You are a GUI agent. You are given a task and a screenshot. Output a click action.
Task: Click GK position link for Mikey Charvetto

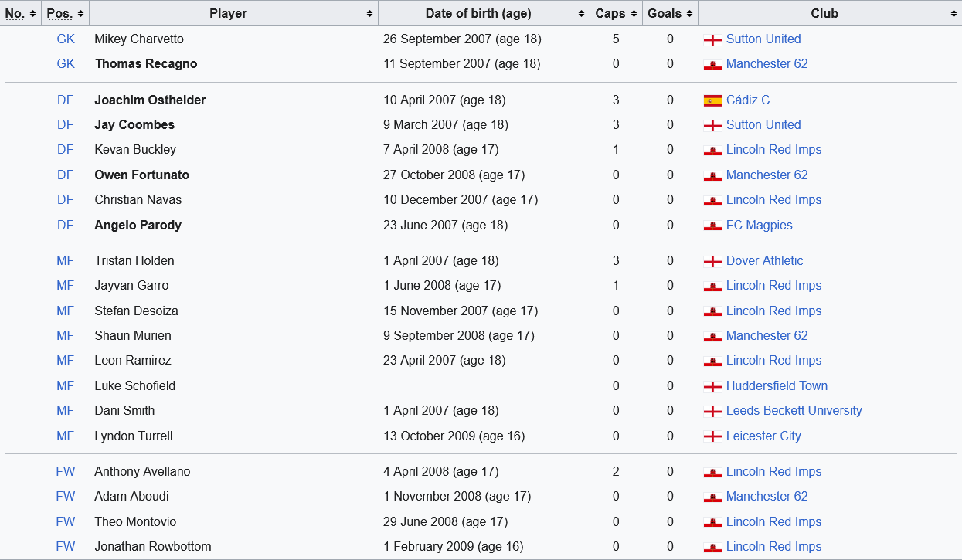pos(66,39)
